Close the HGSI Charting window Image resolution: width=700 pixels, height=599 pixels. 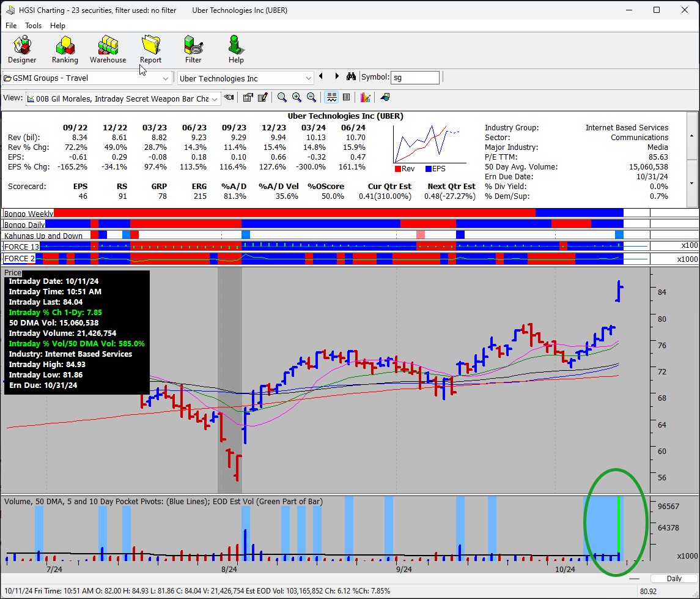684,10
